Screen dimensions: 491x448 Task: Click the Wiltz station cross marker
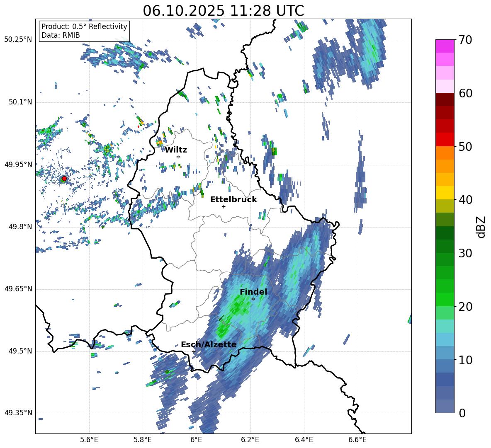(178, 157)
